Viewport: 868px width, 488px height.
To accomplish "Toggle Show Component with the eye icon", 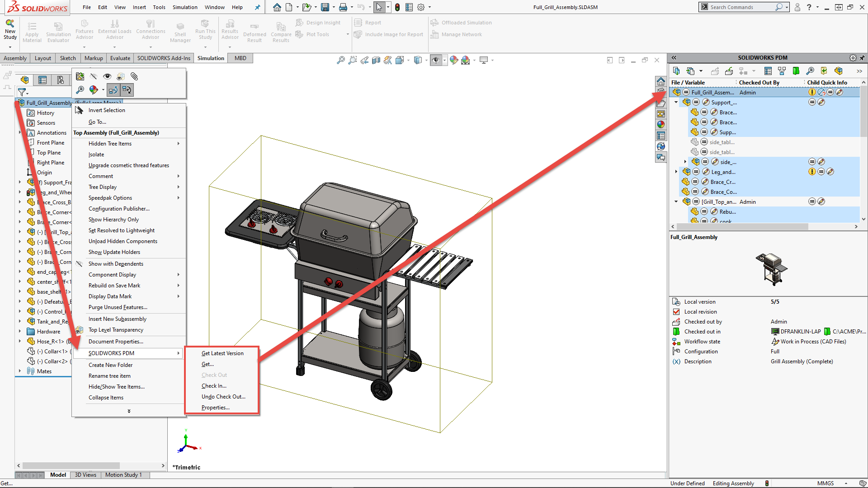I will click(x=107, y=76).
